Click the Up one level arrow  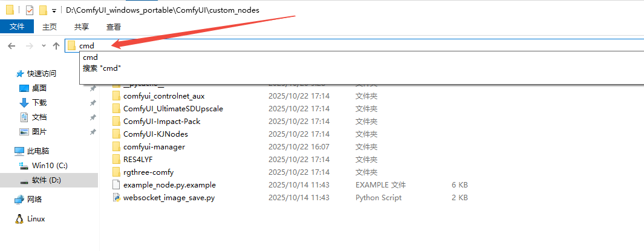pos(56,46)
